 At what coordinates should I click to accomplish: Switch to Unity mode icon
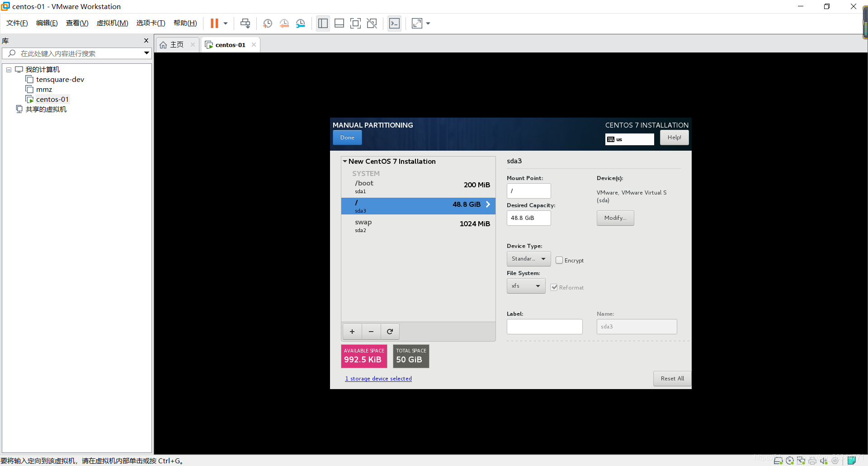372,23
